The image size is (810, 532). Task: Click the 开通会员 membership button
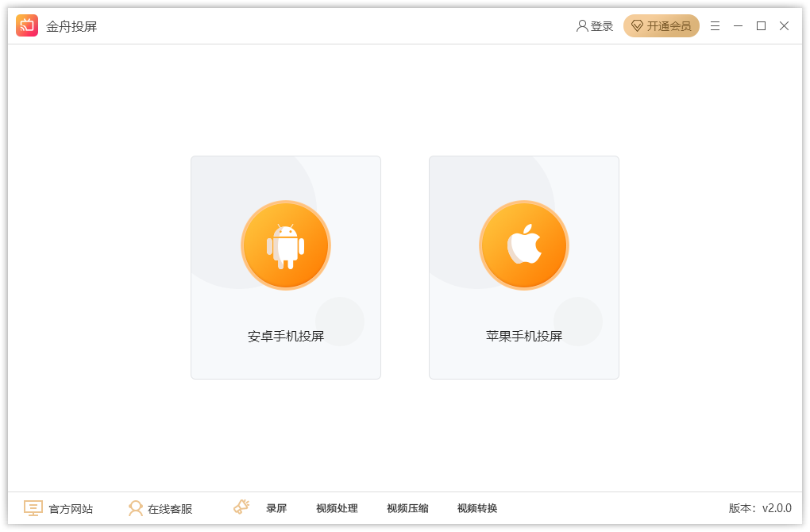click(661, 26)
